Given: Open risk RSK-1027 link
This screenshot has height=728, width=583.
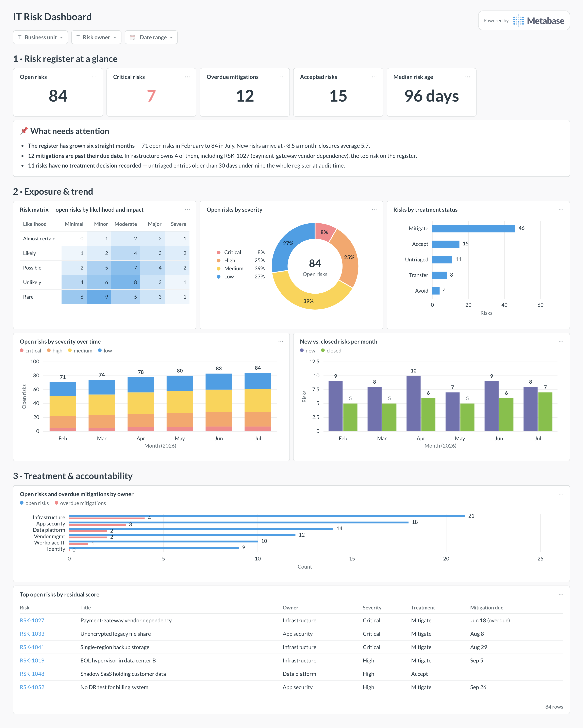Looking at the screenshot, I should 32,621.
